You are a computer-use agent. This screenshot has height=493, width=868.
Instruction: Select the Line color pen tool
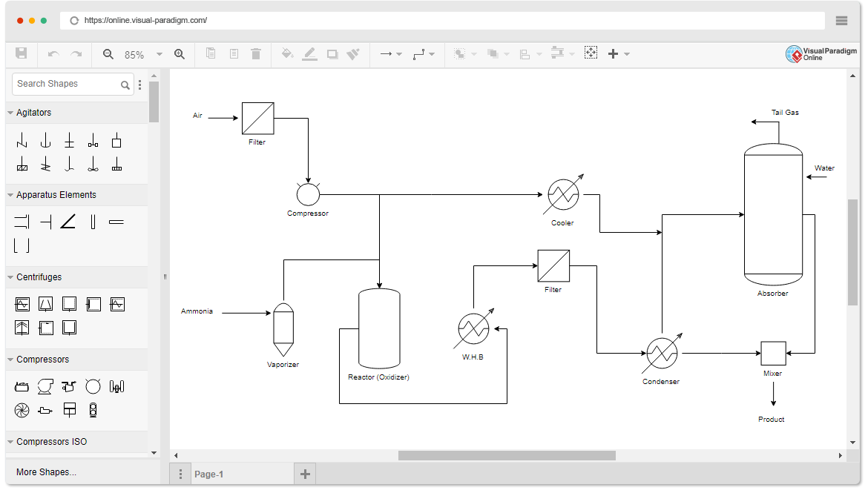coord(310,53)
